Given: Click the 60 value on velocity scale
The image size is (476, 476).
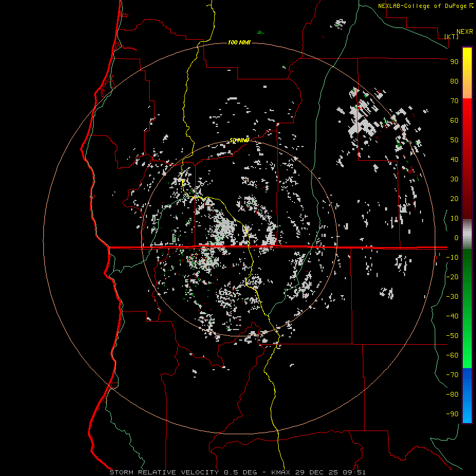Looking at the screenshot, I should coord(454,120).
